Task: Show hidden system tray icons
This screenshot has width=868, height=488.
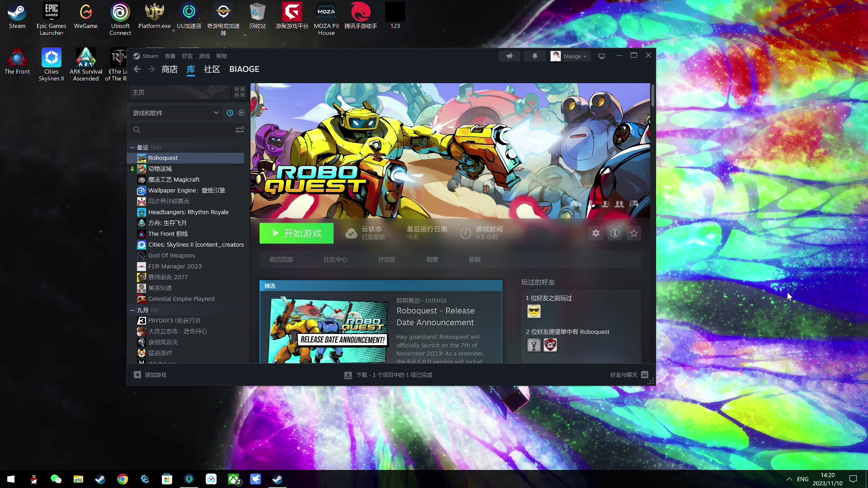Action: 789,479
